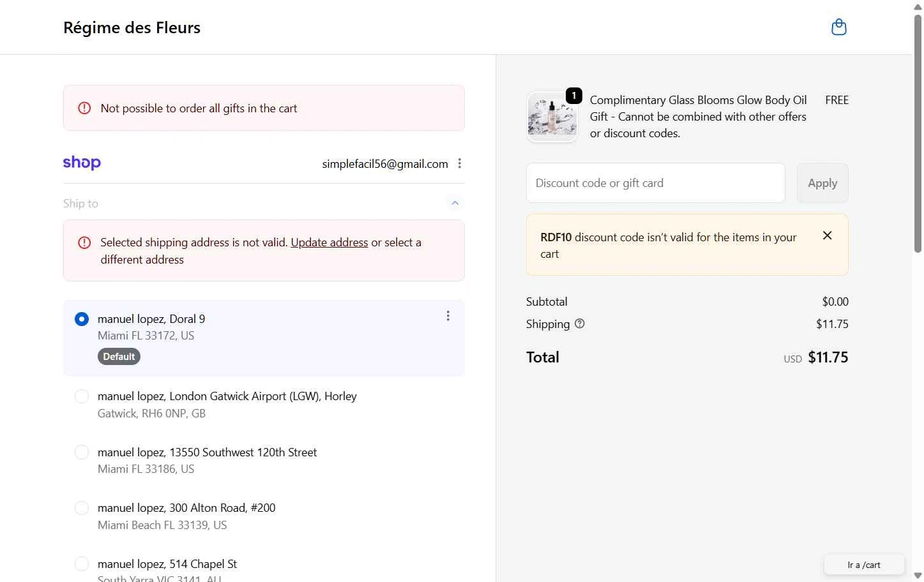Click the USD currency label

pos(792,359)
